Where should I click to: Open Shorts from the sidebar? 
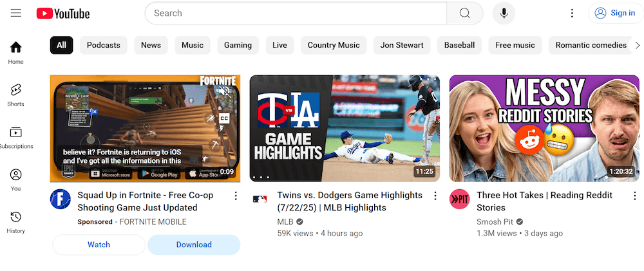click(15, 95)
